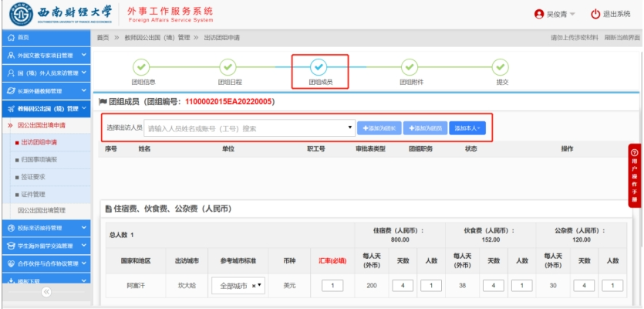Open the 首页 sidebar menu item
This screenshot has height=309, width=644.
pyautogui.click(x=23, y=37)
